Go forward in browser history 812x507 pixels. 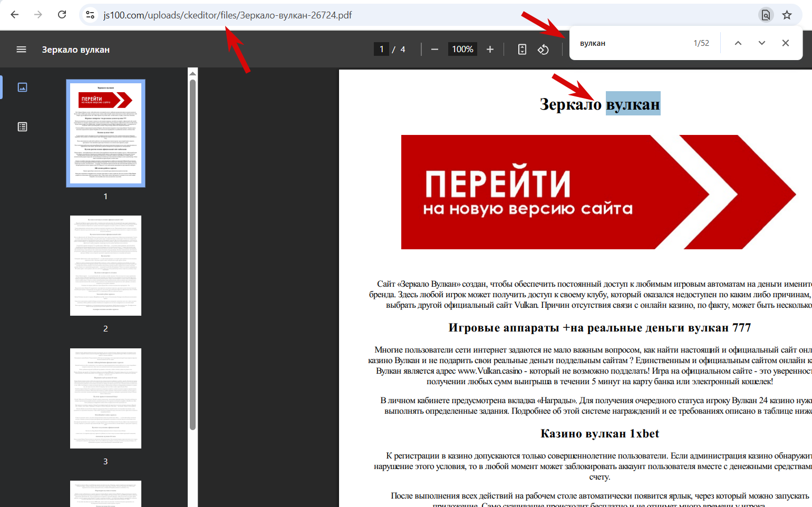[x=38, y=15]
